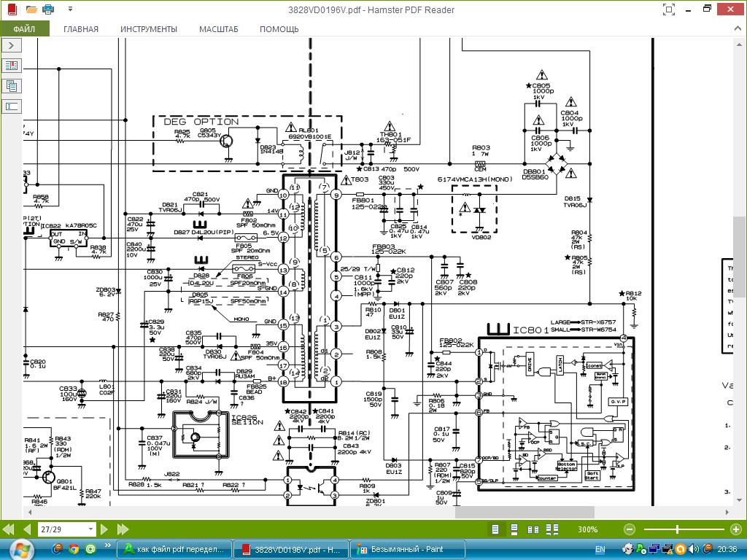Toggle two-page side-by-side view

click(533, 529)
